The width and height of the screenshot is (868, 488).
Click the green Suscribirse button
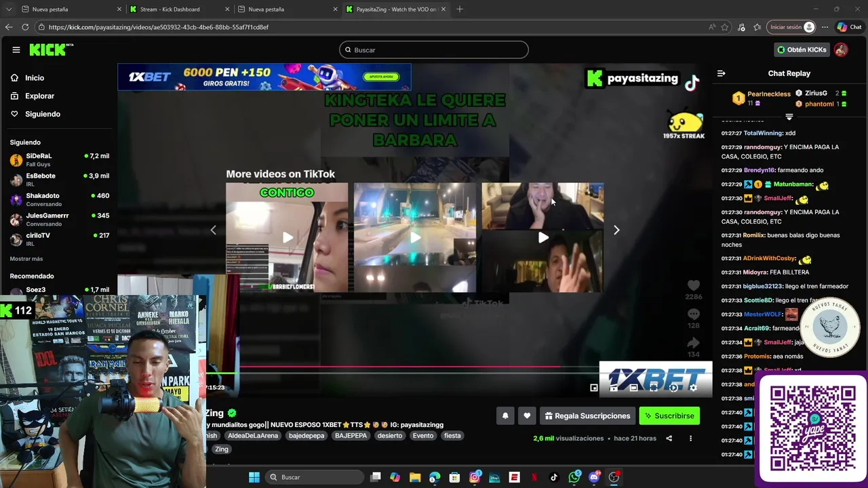click(x=669, y=416)
